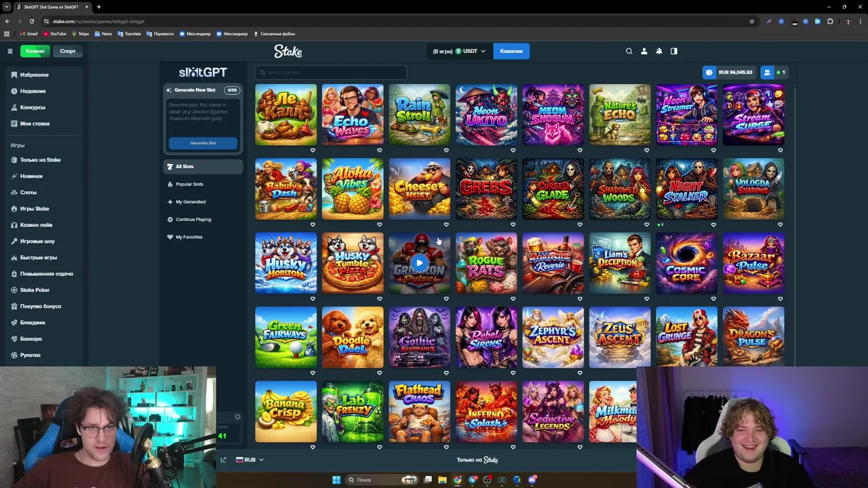Click the RUB balance wallet icon

coord(709,72)
